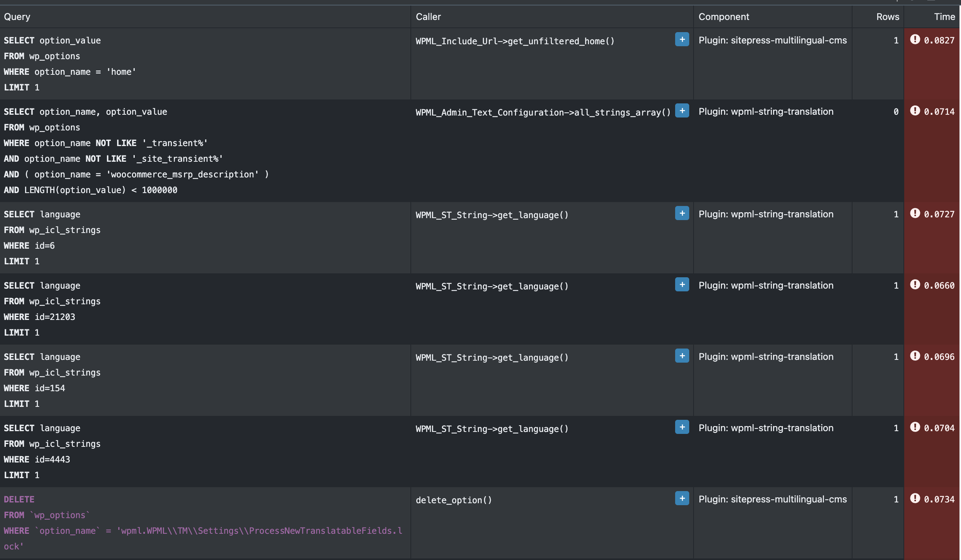961x560 pixels.
Task: Select caller WPML_Admin_Text_Configuration->all_strings_array()
Action: (x=543, y=112)
